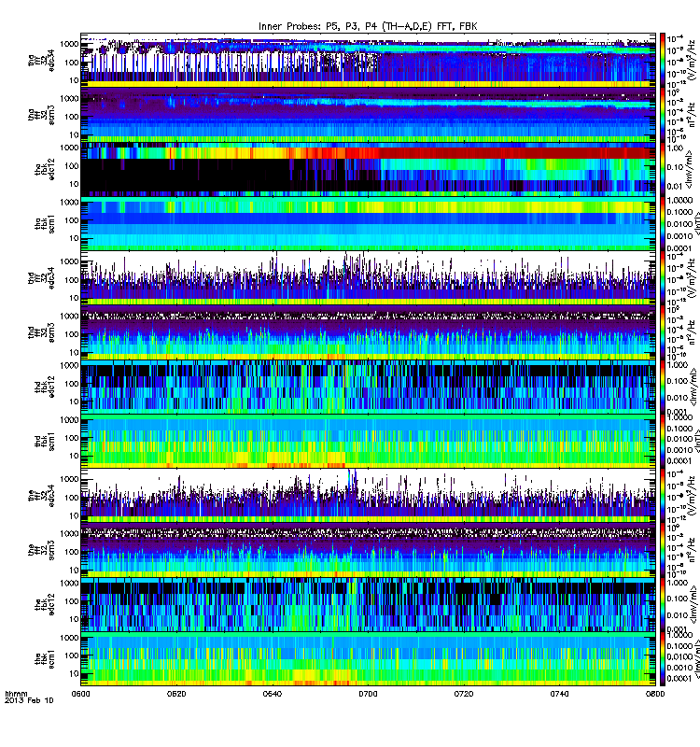Click the 'tha fbk scm1' panel label

(45, 223)
